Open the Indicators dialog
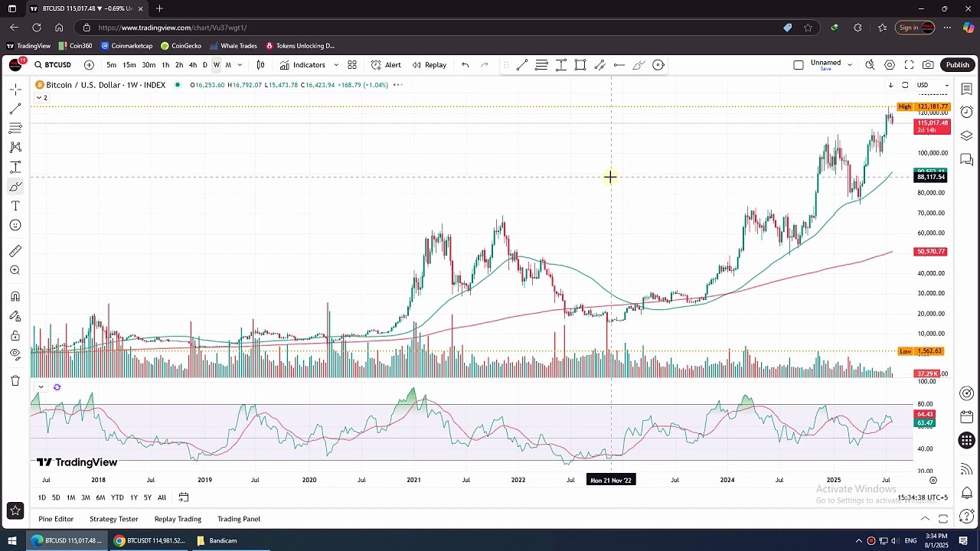 pos(302,65)
